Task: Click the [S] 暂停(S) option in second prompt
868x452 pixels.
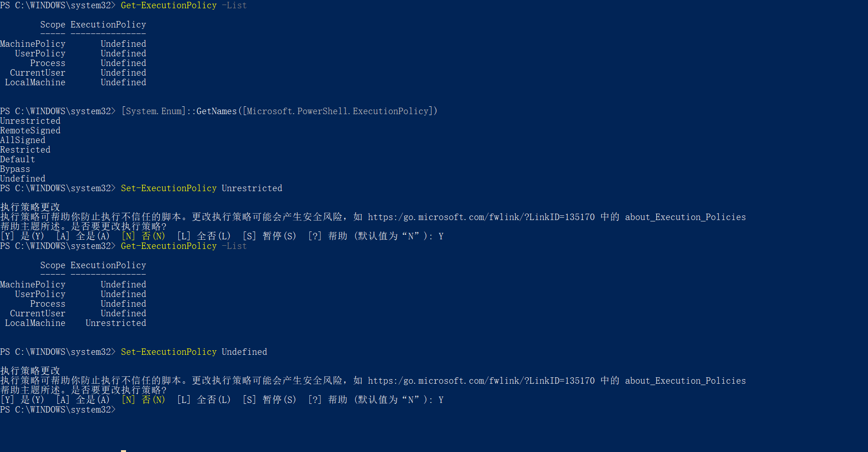Action: tap(269, 400)
